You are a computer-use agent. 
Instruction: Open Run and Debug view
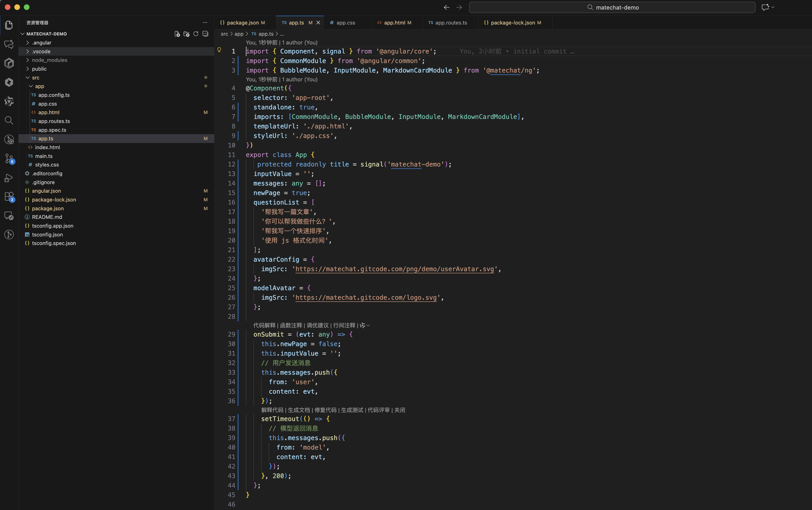tap(9, 178)
